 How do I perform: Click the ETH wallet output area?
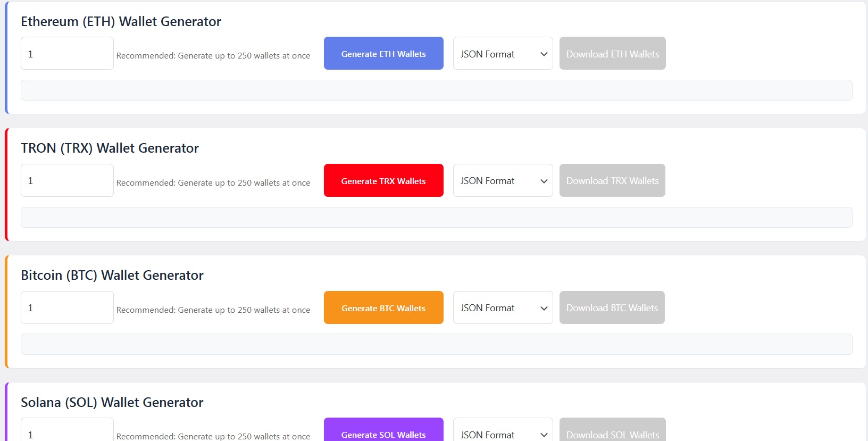tap(436, 90)
